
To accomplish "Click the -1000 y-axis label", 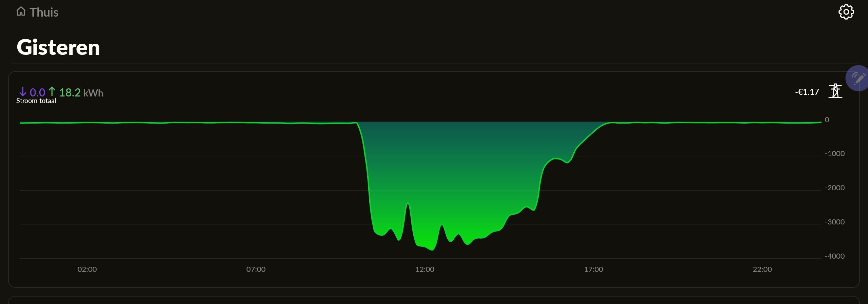I will [x=834, y=154].
